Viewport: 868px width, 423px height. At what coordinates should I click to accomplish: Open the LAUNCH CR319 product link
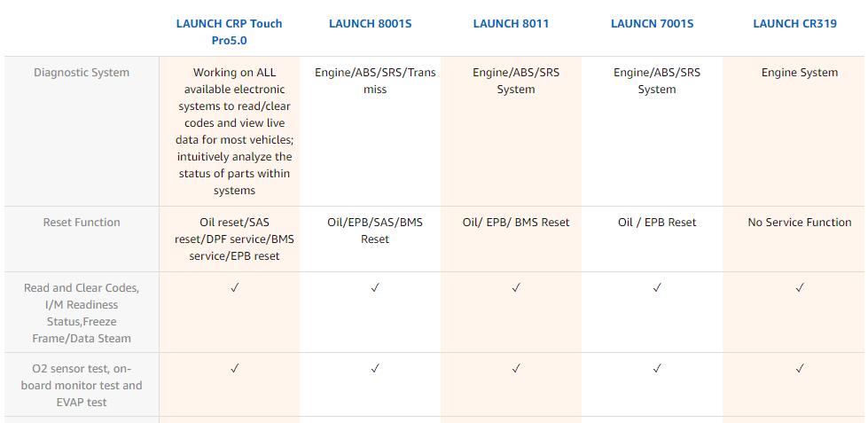pos(795,24)
